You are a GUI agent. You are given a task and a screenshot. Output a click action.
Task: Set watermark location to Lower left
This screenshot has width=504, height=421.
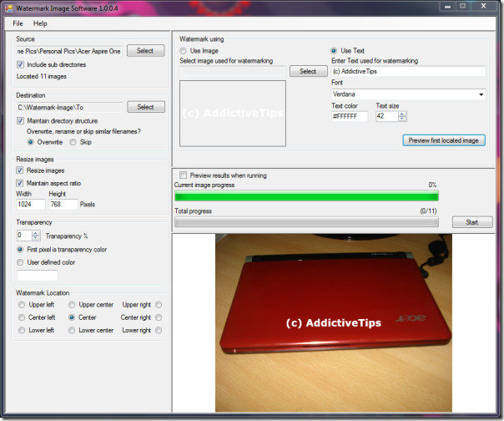(22, 330)
